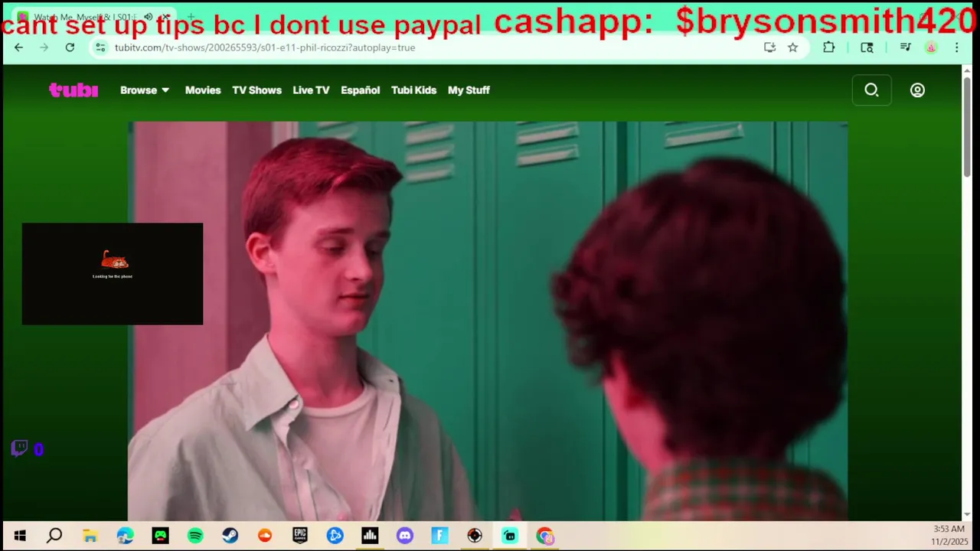The width and height of the screenshot is (980, 551).
Task: View site information icon in address bar
Action: [100, 47]
